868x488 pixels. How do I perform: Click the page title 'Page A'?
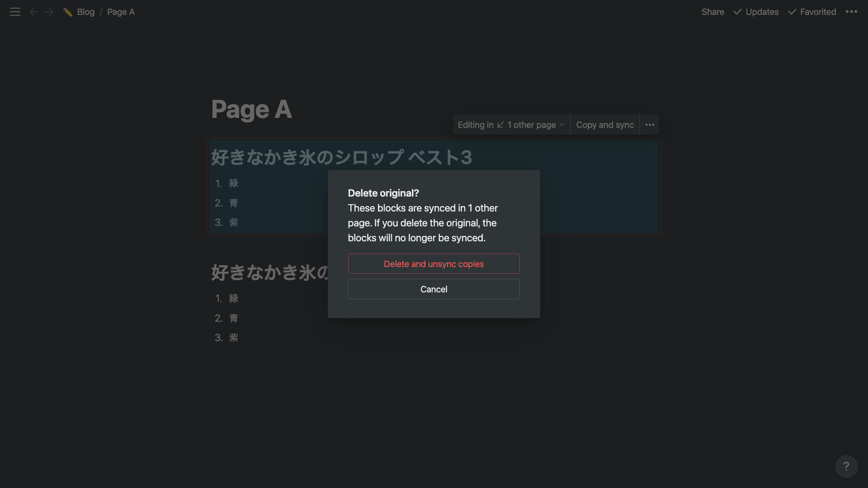[x=251, y=109]
